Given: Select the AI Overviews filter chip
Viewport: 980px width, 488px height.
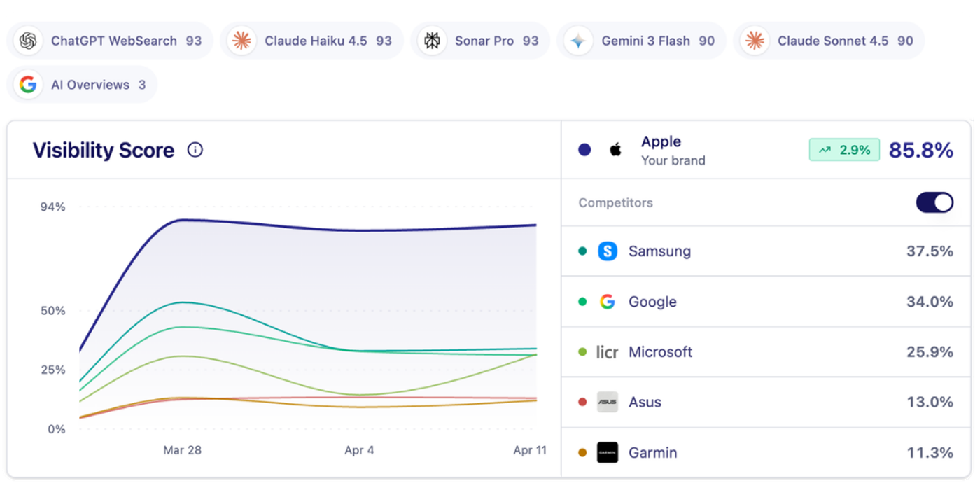Looking at the screenshot, I should [83, 84].
